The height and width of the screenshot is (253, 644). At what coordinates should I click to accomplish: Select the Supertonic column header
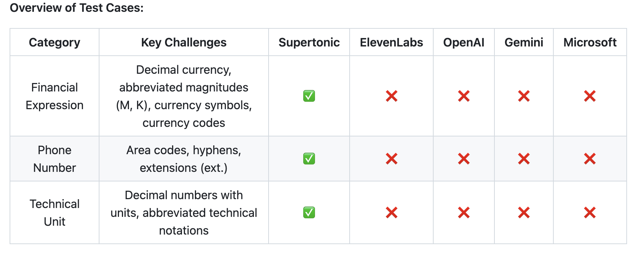click(309, 42)
